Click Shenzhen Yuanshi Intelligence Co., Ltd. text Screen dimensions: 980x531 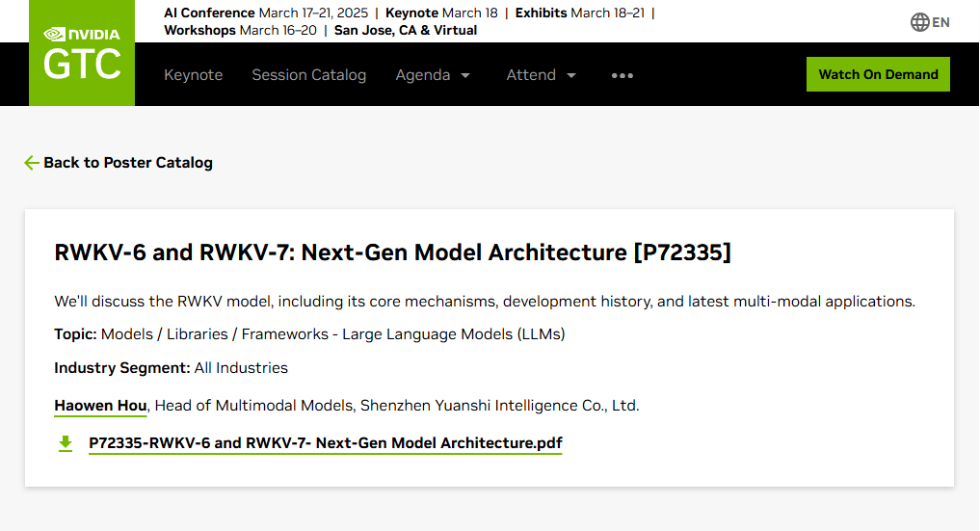499,406
